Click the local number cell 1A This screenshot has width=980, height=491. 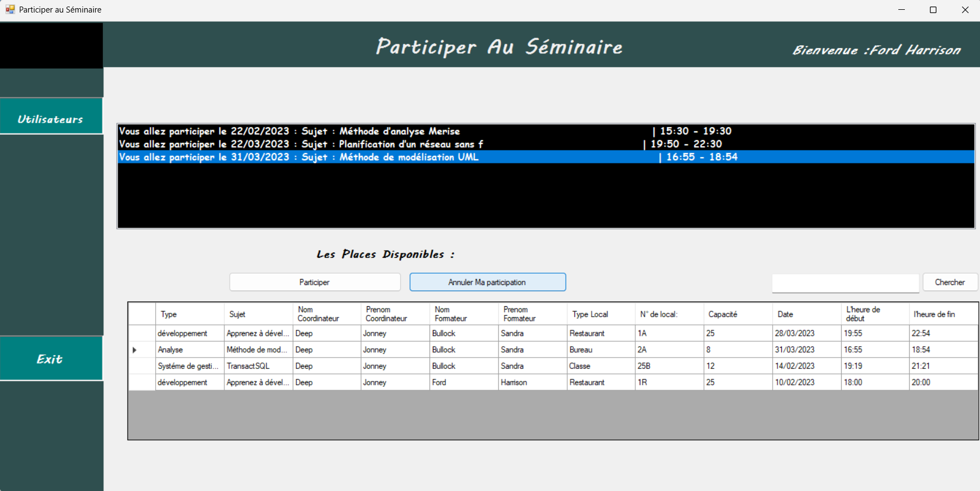pos(670,334)
